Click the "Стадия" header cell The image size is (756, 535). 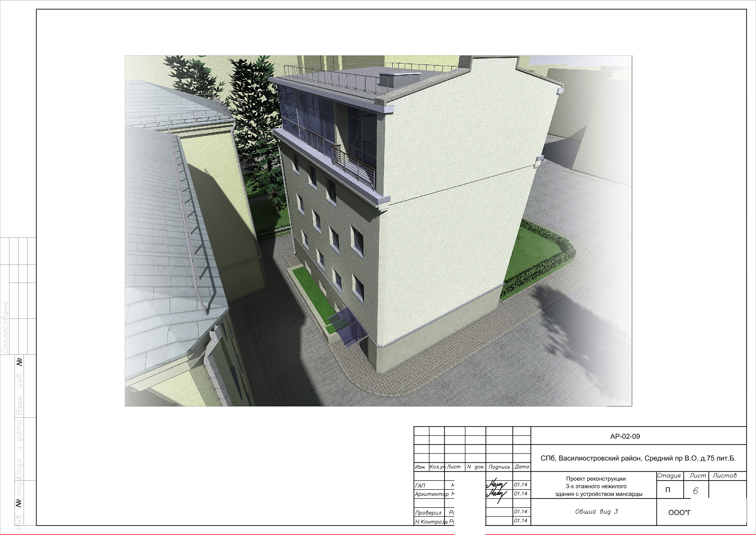point(669,476)
